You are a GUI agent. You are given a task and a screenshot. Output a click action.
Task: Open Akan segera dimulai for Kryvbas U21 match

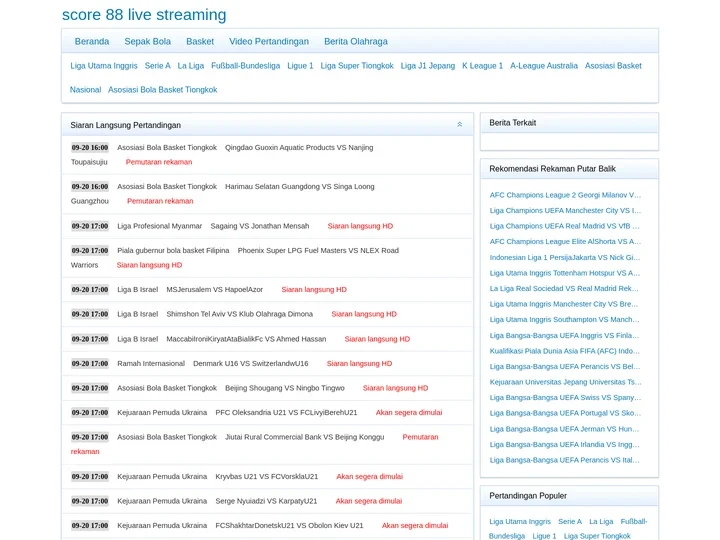370,477
